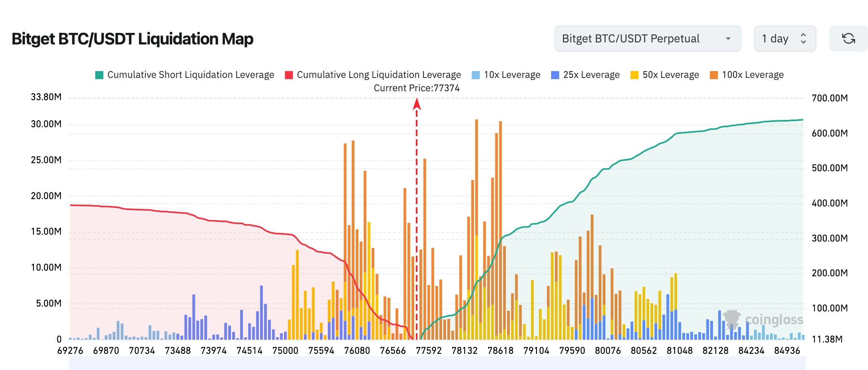This screenshot has width=868, height=370.
Task: Click the orange 100x legend swatch
Action: (x=714, y=75)
